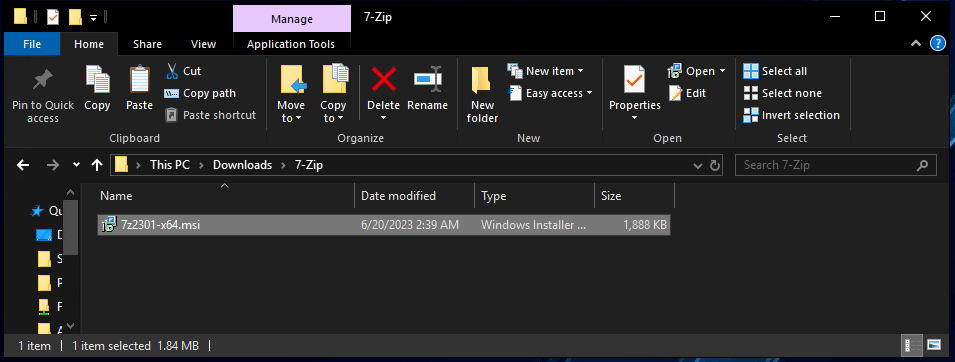Click the 6/20/2023 2:39 AM date cell

409,225
